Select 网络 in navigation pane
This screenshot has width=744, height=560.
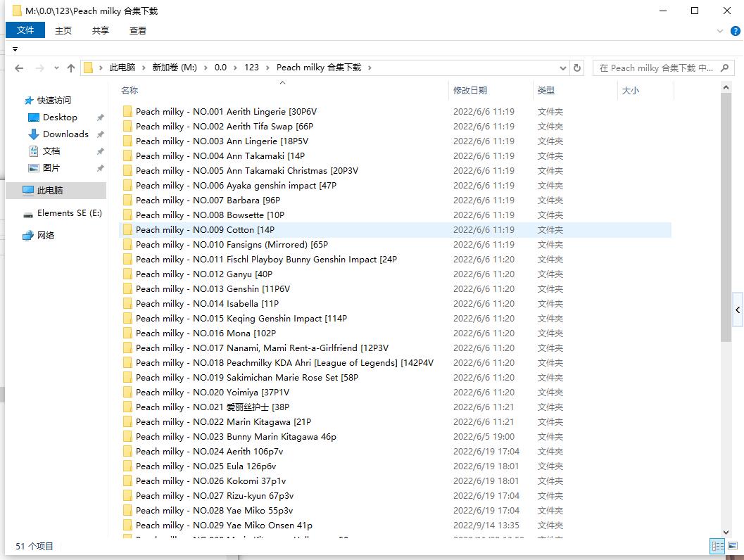point(46,236)
